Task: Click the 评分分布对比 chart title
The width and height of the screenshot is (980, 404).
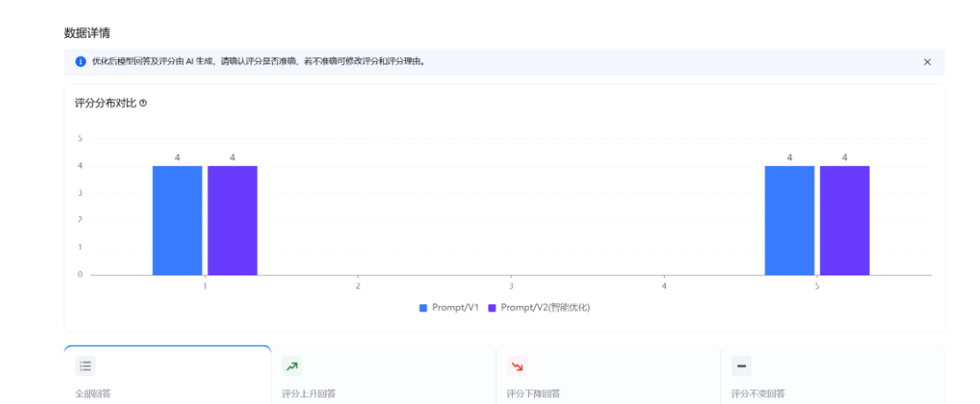Action: (106, 103)
